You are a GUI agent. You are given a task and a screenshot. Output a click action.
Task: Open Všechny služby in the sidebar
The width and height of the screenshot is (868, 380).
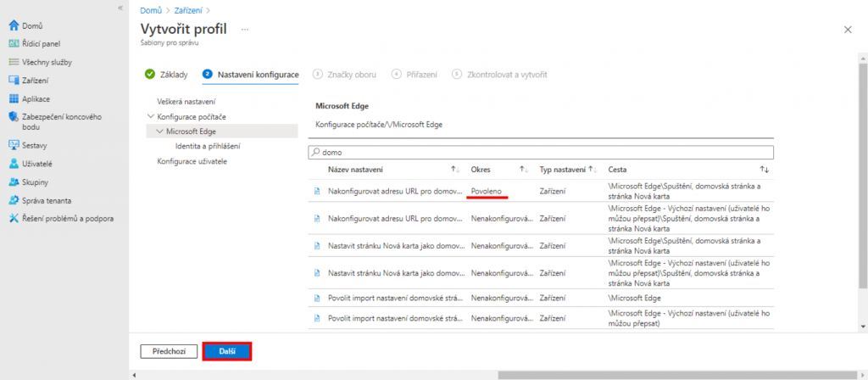pos(46,62)
